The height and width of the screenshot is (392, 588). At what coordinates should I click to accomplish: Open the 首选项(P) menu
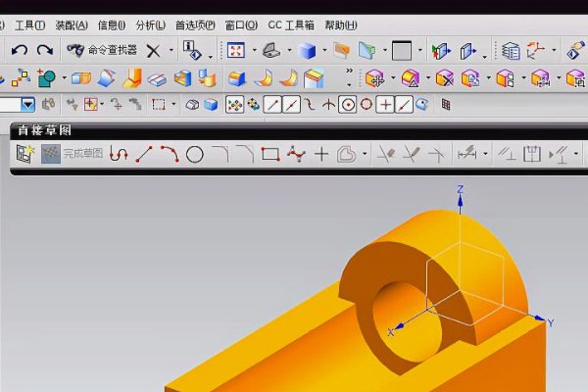[x=195, y=24]
